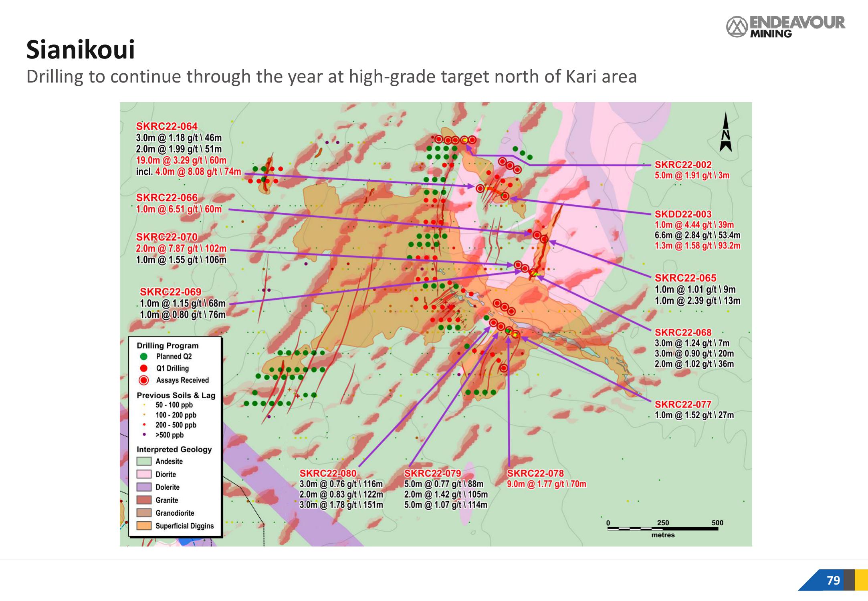The height and width of the screenshot is (601, 868).
Task: Click the 1.0m @ 1.15 g/t \ 68m result
Action: click(183, 303)
